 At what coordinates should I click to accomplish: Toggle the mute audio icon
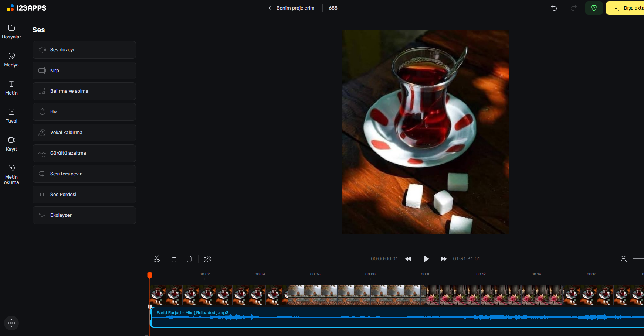tap(207, 259)
